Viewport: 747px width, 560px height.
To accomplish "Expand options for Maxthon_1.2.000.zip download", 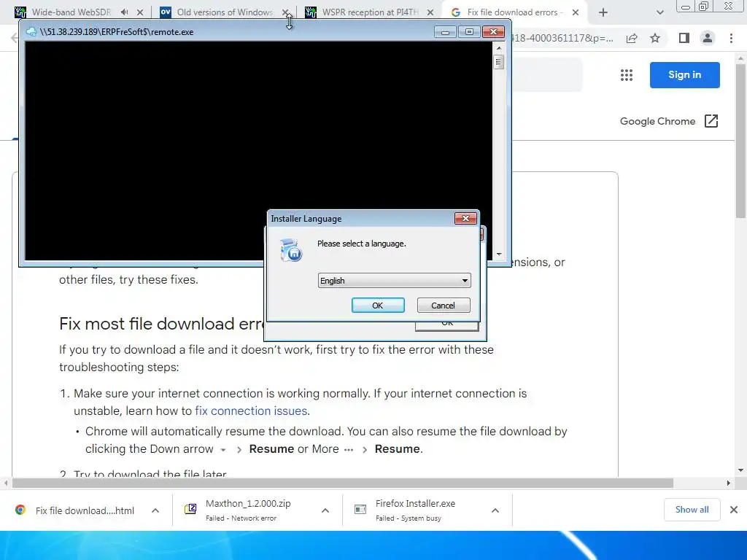I will click(325, 510).
